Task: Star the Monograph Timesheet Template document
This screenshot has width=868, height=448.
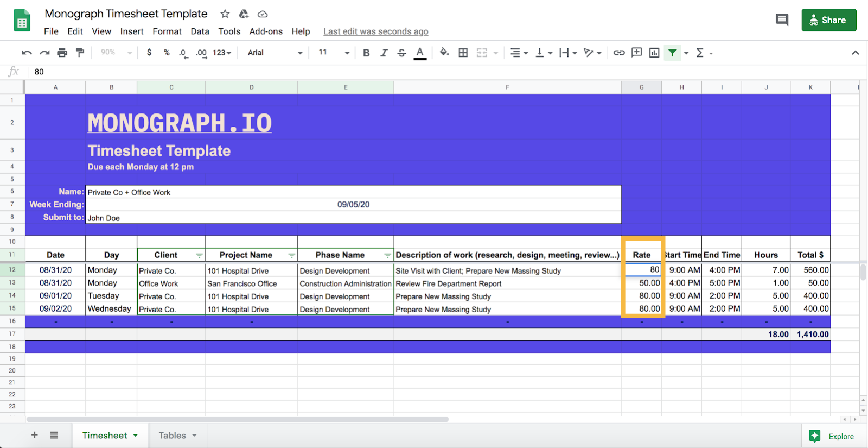Action: pos(225,14)
